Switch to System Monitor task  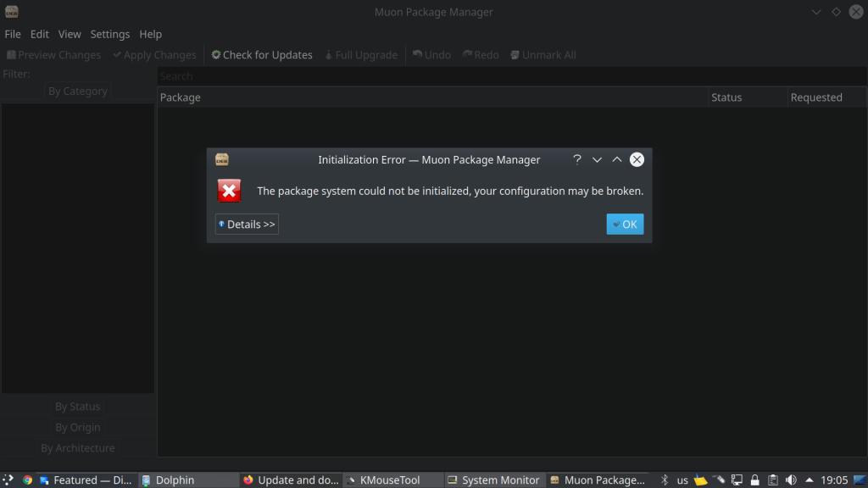tap(493, 480)
